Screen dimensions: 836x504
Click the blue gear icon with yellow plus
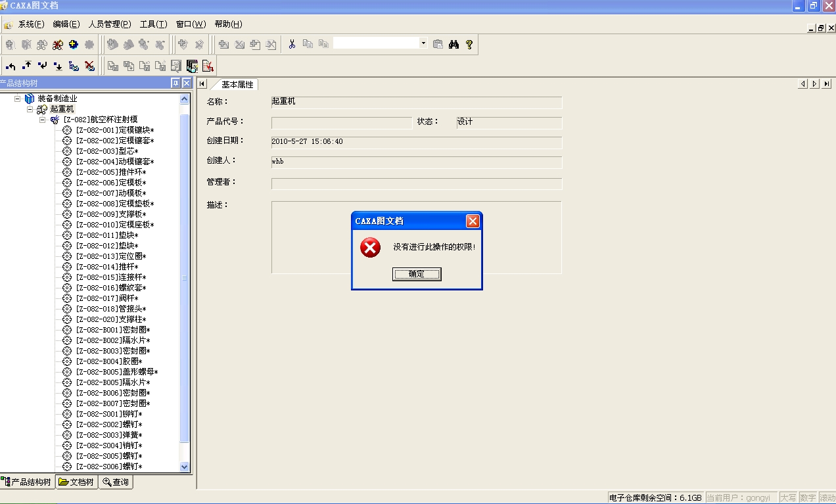pyautogui.click(x=74, y=44)
